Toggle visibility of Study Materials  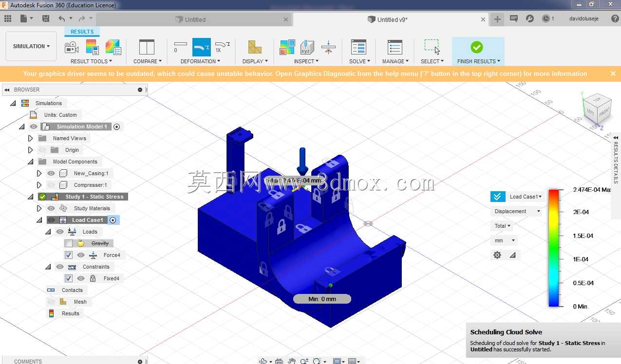[x=51, y=208]
